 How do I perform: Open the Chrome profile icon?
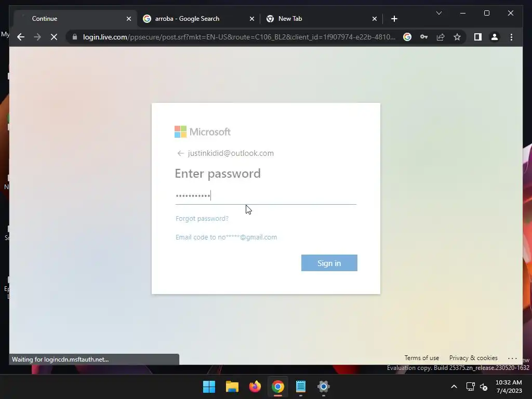coord(495,37)
